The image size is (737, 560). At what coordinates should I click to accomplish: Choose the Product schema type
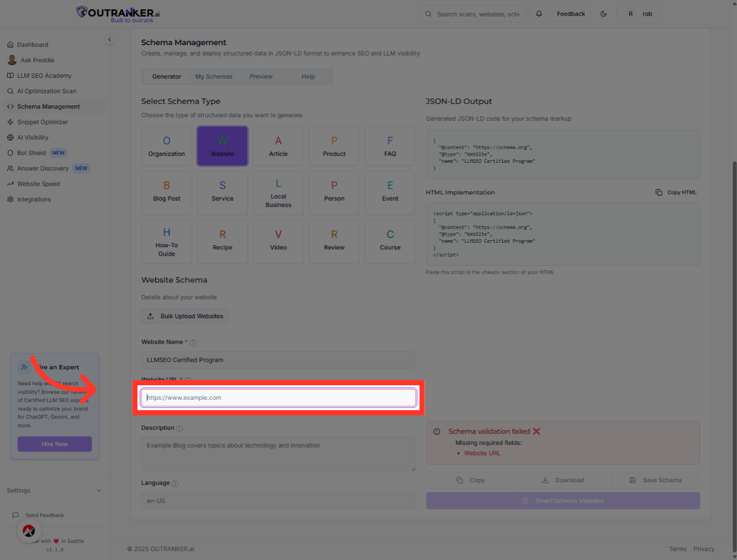[x=334, y=146]
